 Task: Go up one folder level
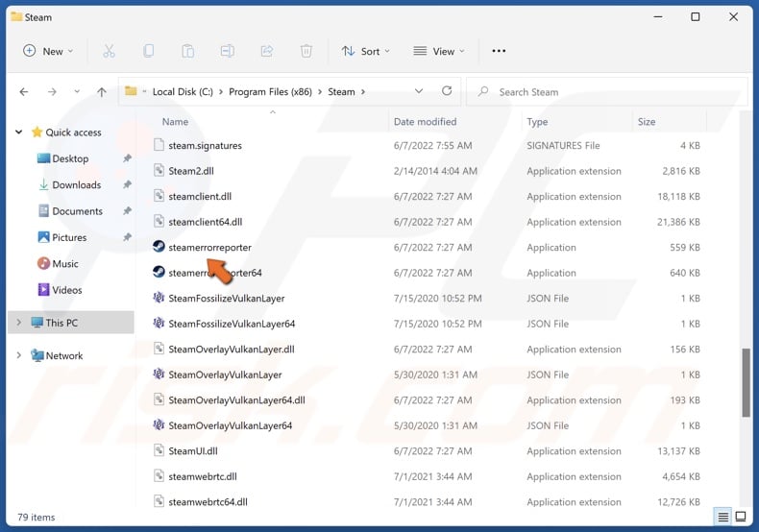[102, 92]
